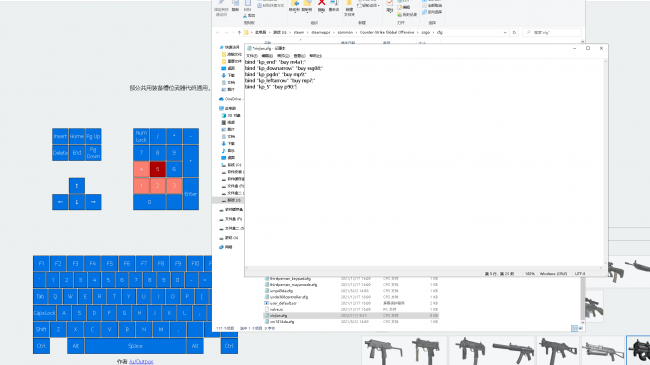The image size is (650, 365).
Task: Select the MP5-SD suppressed SMG thumbnail
Action: tap(513, 350)
